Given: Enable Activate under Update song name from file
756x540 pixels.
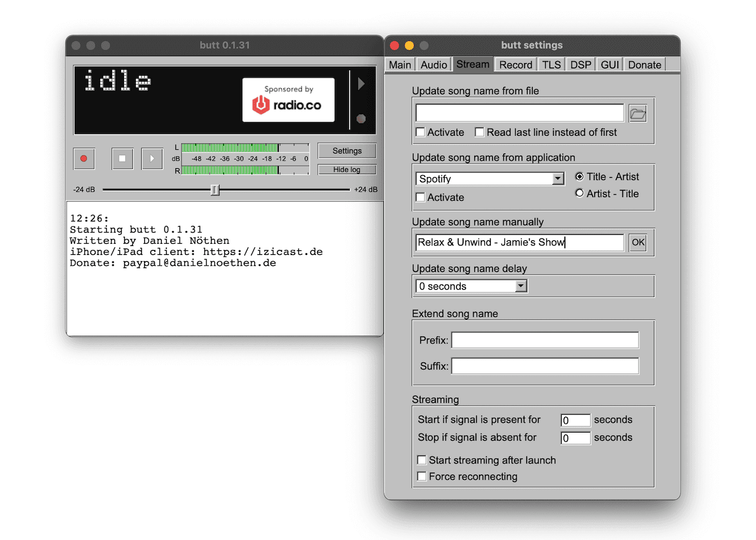Looking at the screenshot, I should coord(420,132).
